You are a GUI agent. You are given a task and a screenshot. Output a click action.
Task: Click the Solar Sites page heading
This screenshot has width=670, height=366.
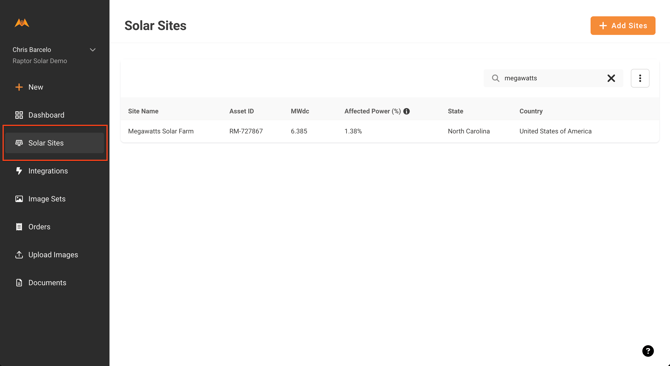pyautogui.click(x=156, y=26)
